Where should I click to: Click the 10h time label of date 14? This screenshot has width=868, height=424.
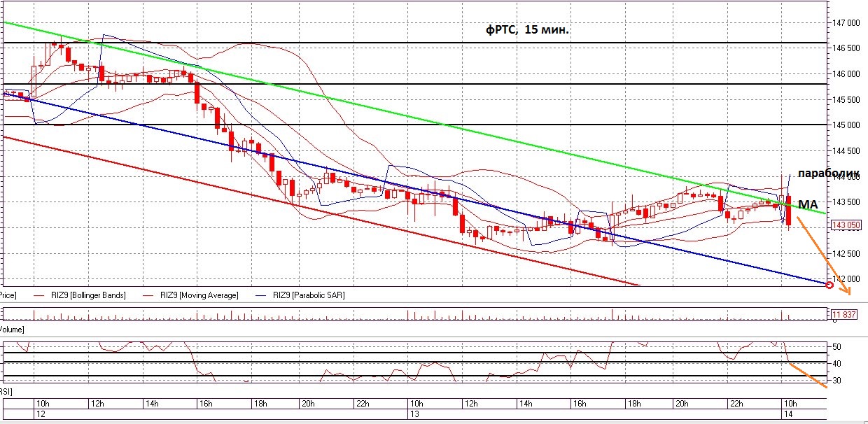pos(790,404)
